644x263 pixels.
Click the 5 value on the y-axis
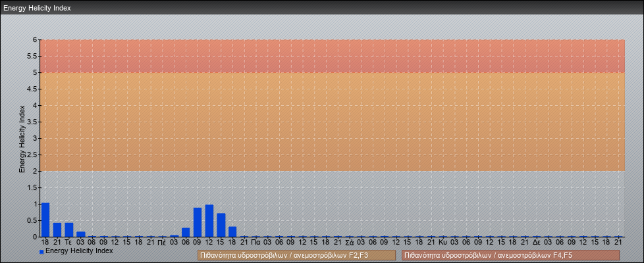pyautogui.click(x=35, y=72)
